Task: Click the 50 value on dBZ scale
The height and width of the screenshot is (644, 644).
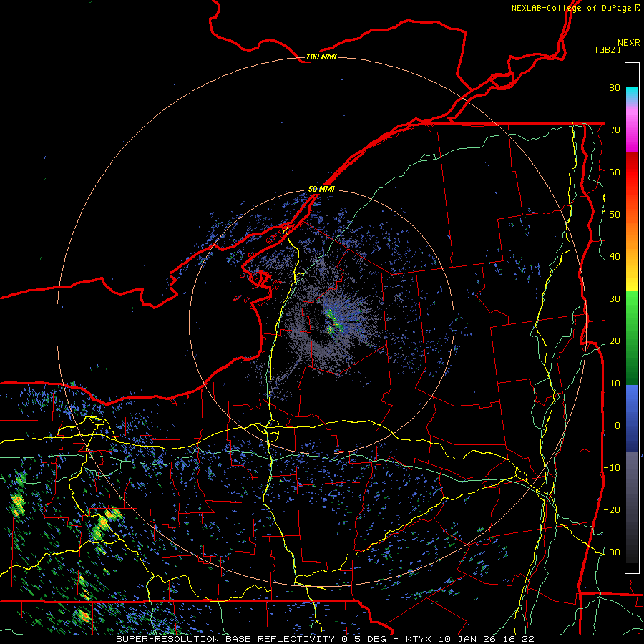Action: point(615,215)
